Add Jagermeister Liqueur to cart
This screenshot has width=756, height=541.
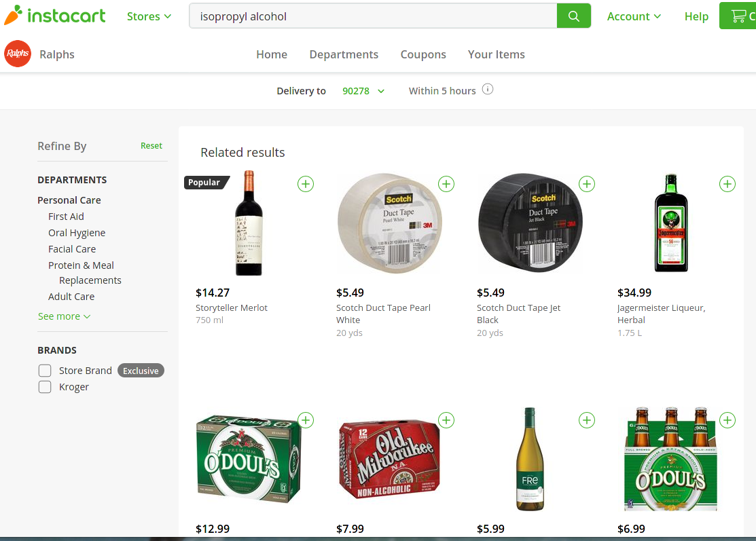pos(727,183)
